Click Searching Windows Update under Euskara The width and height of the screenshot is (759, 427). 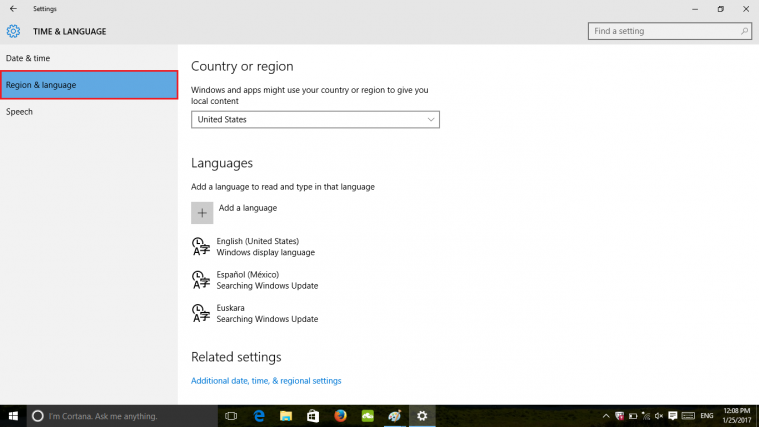(x=267, y=319)
